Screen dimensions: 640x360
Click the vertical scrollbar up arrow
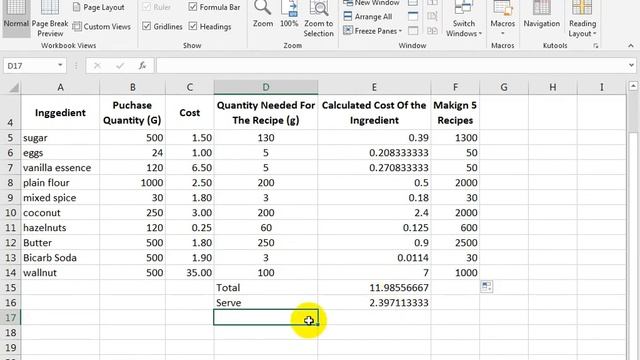(x=633, y=86)
